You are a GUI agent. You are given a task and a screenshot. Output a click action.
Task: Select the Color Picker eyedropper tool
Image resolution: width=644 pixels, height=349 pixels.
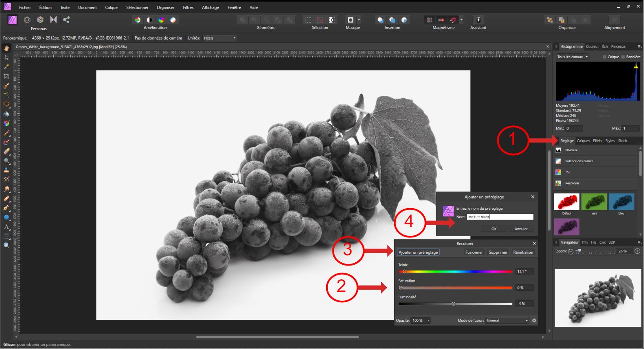(x=6, y=67)
